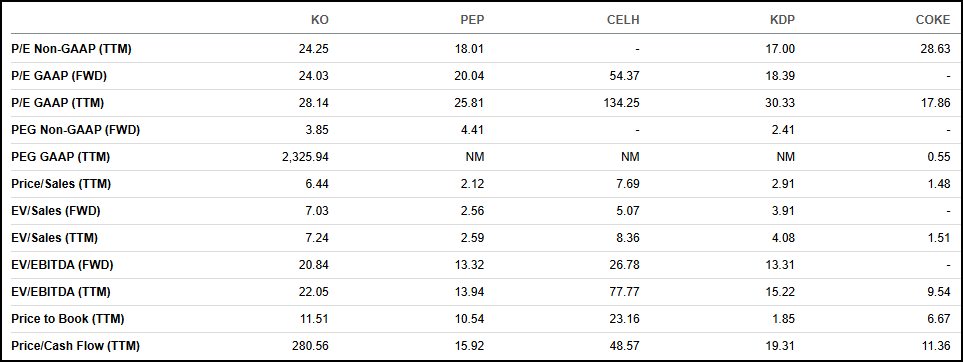Select the PEG Non-GAAP (FWD) row label
This screenshot has height=362, width=963.
point(76,130)
